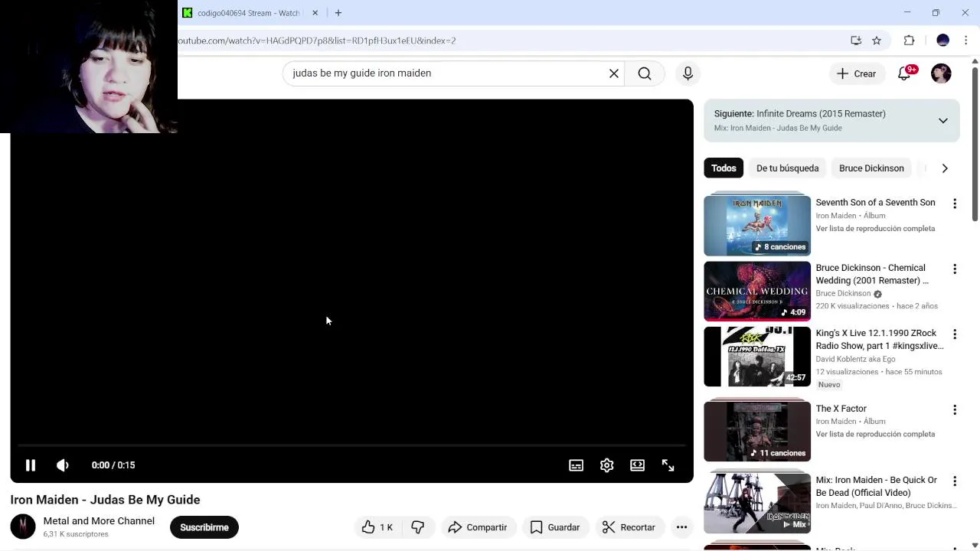Open options for Chemical Wedding video
Image resolution: width=980 pixels, height=551 pixels.
955,269
